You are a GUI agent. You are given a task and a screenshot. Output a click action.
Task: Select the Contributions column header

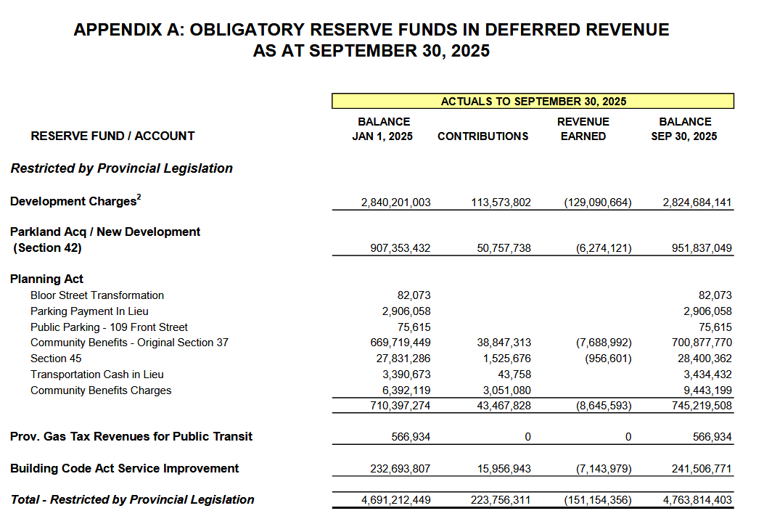pos(482,136)
